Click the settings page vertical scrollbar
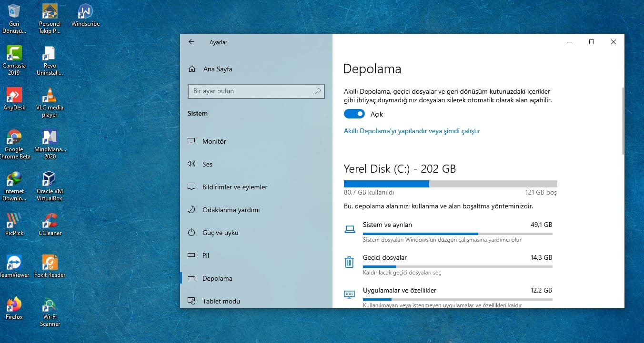This screenshot has height=343, width=644. point(623,121)
